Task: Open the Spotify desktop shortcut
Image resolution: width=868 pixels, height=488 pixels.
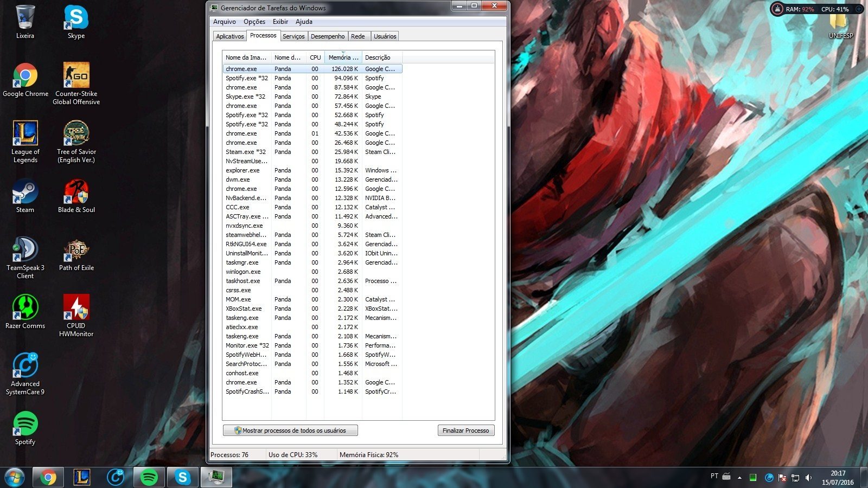Action: pos(25,428)
